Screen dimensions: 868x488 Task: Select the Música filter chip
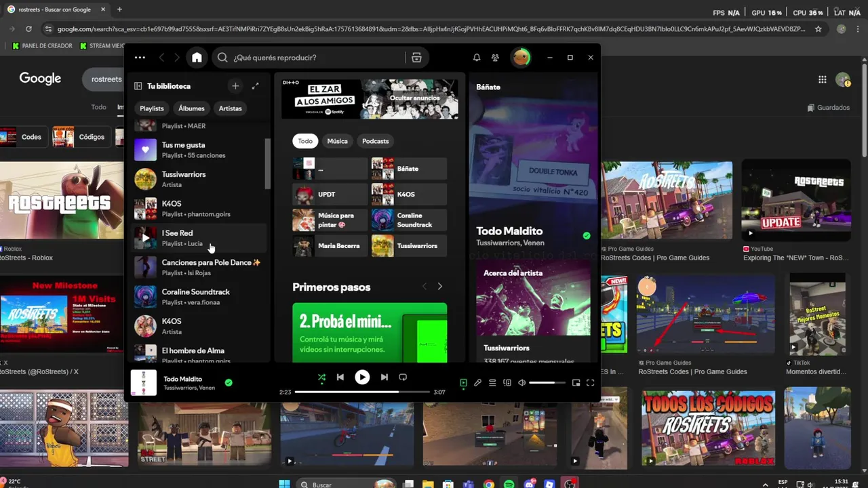pyautogui.click(x=337, y=141)
